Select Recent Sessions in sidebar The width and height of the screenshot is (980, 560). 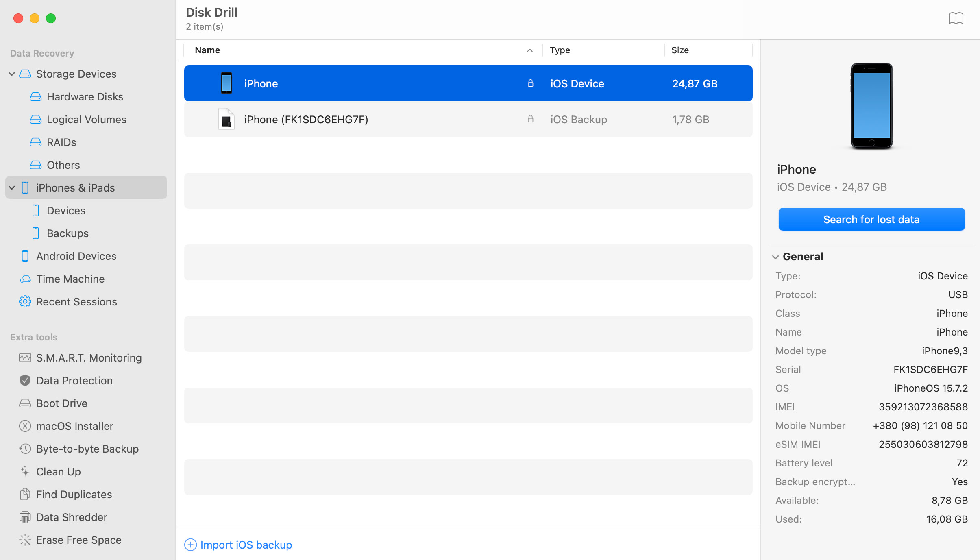click(x=77, y=301)
